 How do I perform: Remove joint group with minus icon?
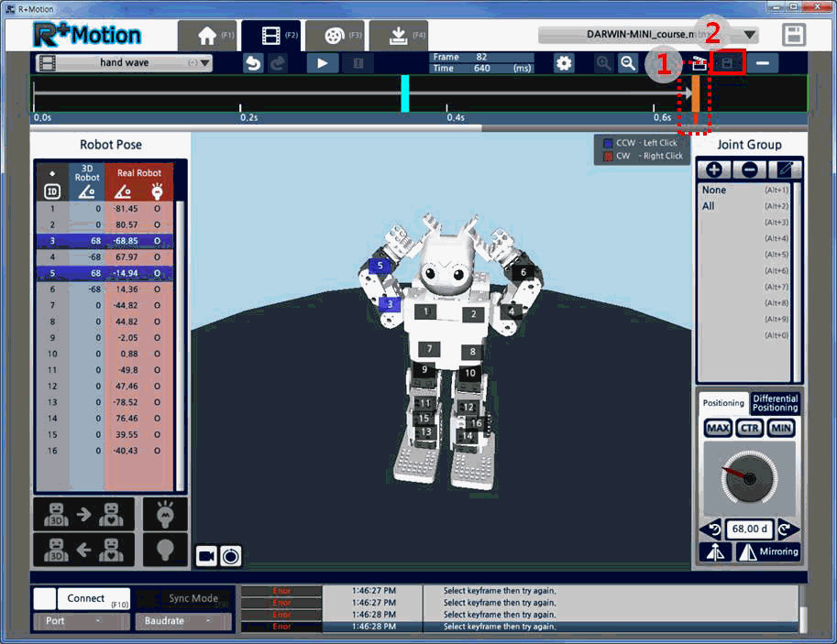coord(750,170)
